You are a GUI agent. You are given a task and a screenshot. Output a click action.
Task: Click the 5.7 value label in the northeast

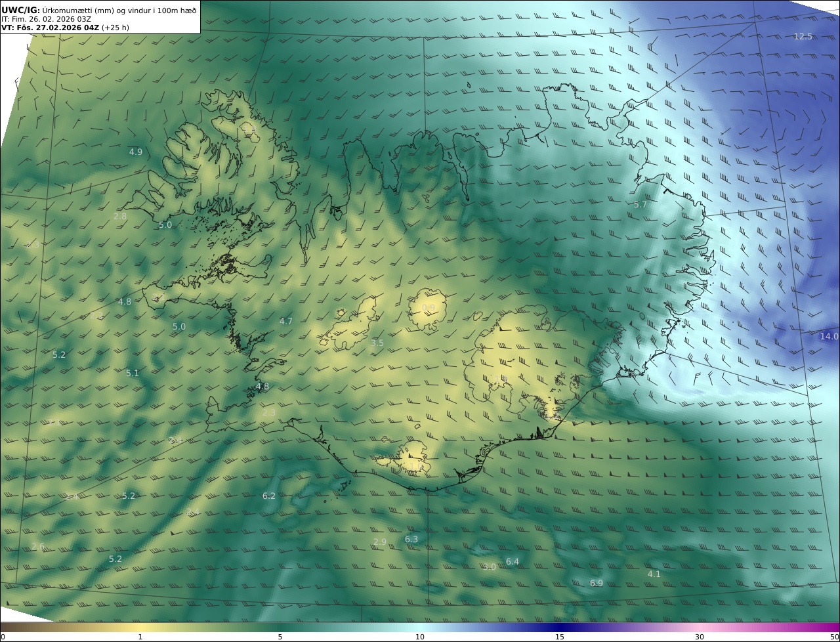(640, 205)
